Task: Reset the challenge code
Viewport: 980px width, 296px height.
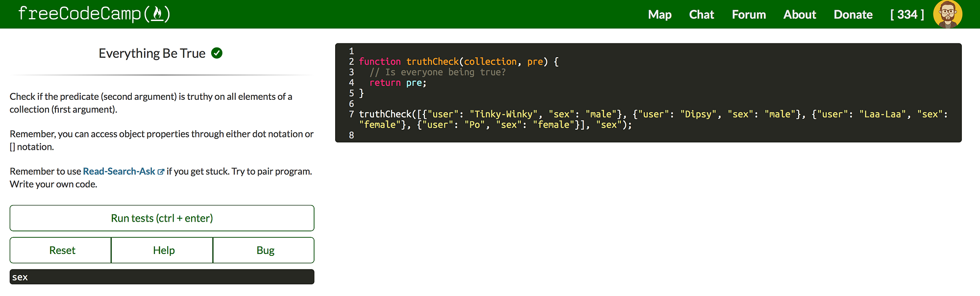Action: click(x=61, y=250)
